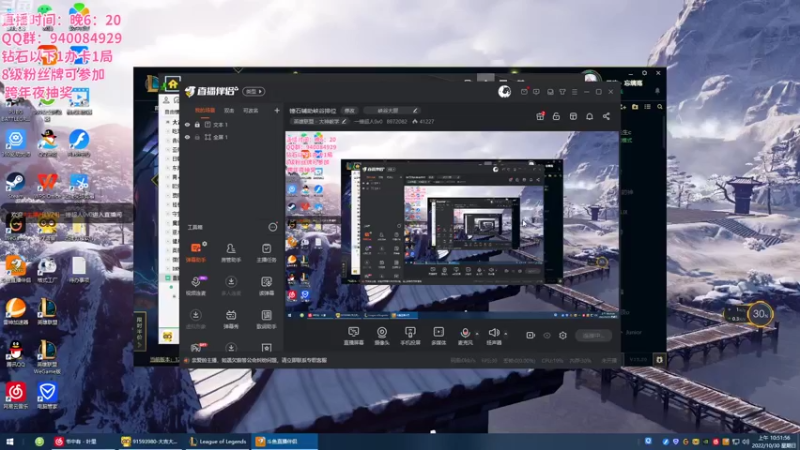Viewport: 800px width, 450px height.
Task: Open 英雄联盟 League of Legends desktop shortcut
Action: [47, 312]
